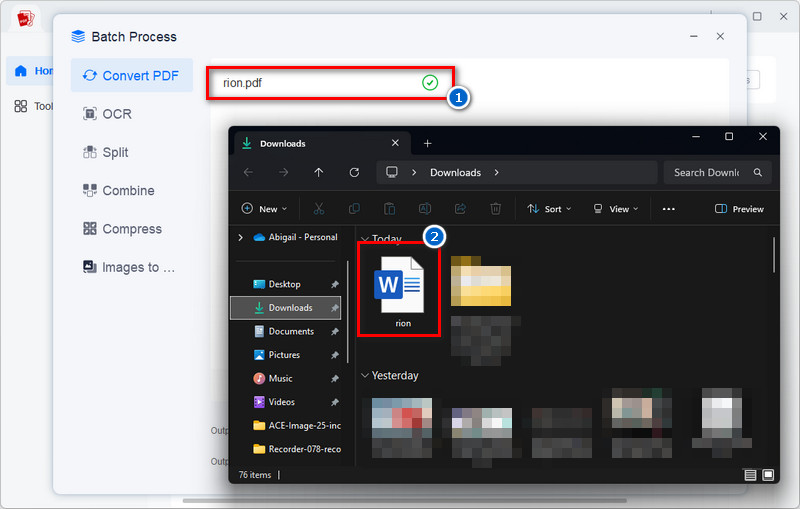The image size is (800, 509).
Task: Open the New item dropdown
Action: pyautogui.click(x=264, y=209)
